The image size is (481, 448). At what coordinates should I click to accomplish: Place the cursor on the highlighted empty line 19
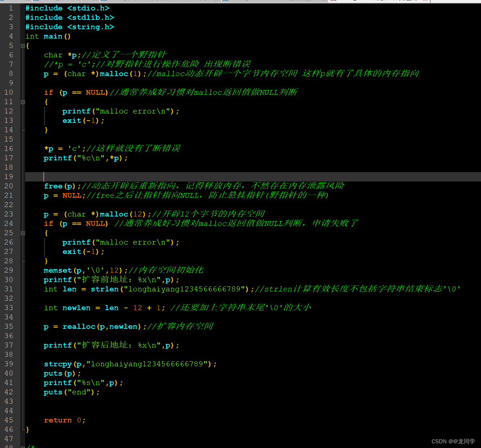click(x=253, y=176)
